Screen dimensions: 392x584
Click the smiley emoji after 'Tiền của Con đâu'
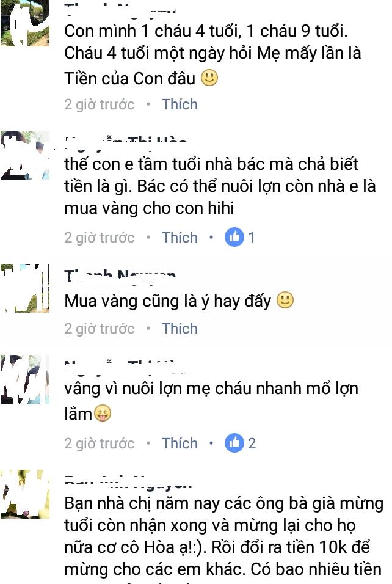(x=209, y=78)
